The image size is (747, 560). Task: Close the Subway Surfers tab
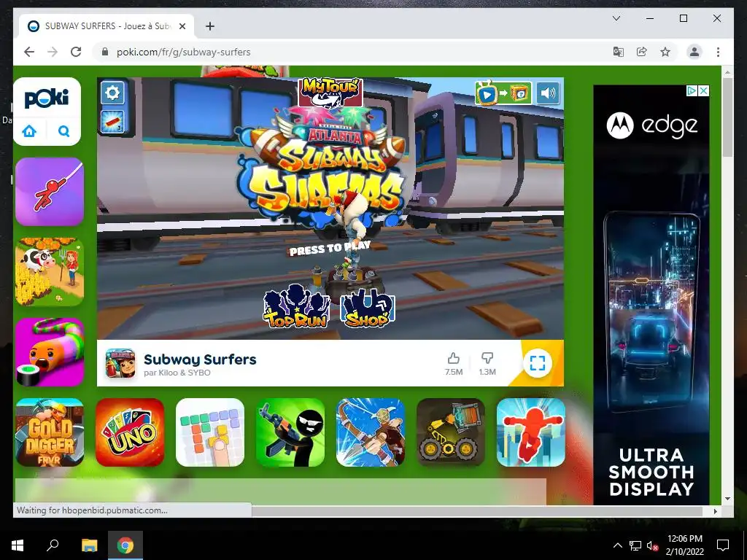tap(182, 26)
